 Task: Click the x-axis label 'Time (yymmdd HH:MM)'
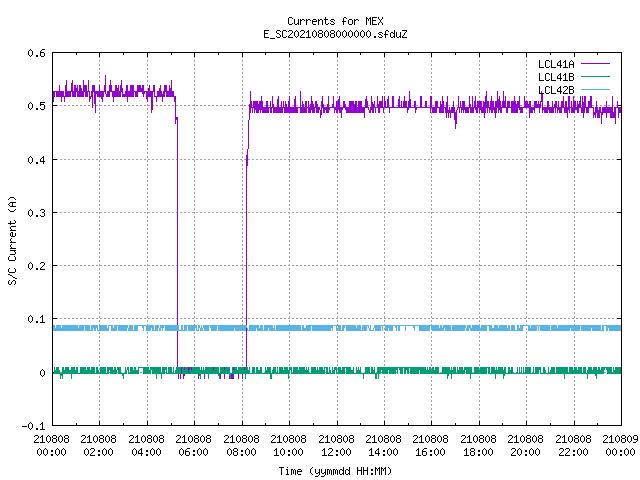click(x=335, y=471)
